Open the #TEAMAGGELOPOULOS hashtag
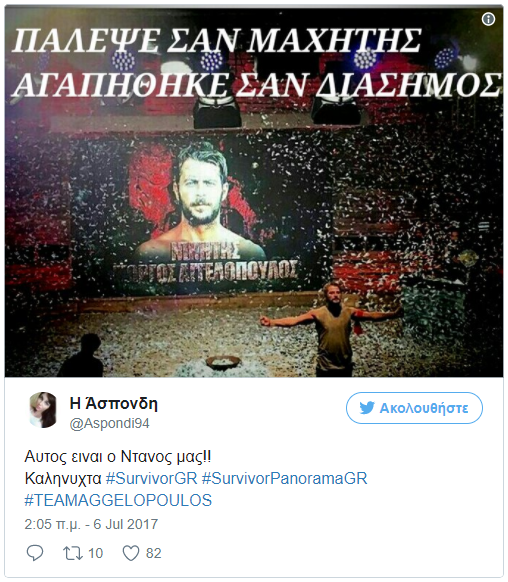The width and height of the screenshot is (508, 582). coord(118,500)
